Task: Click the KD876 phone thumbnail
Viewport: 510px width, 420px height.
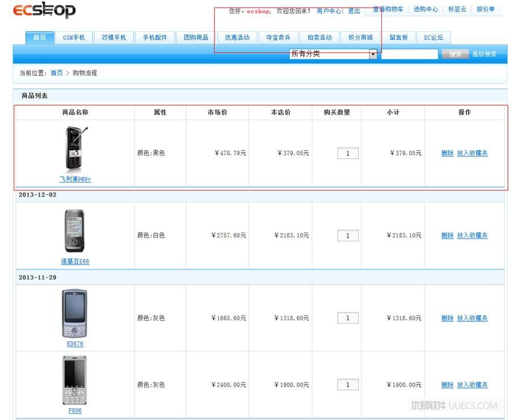Action: click(74, 313)
